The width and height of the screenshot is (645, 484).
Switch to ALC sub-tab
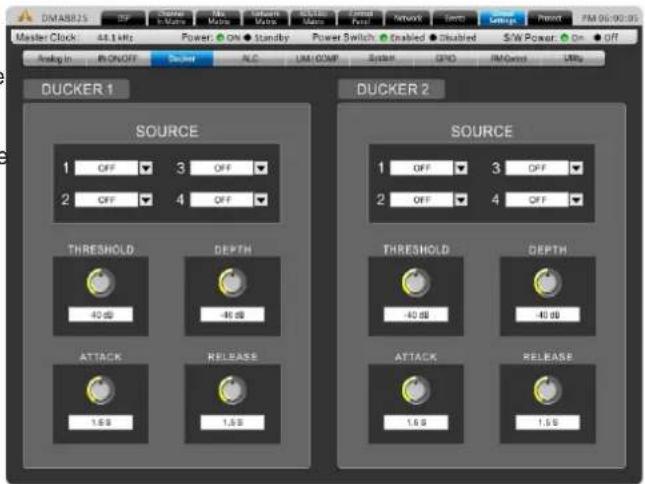point(250,59)
